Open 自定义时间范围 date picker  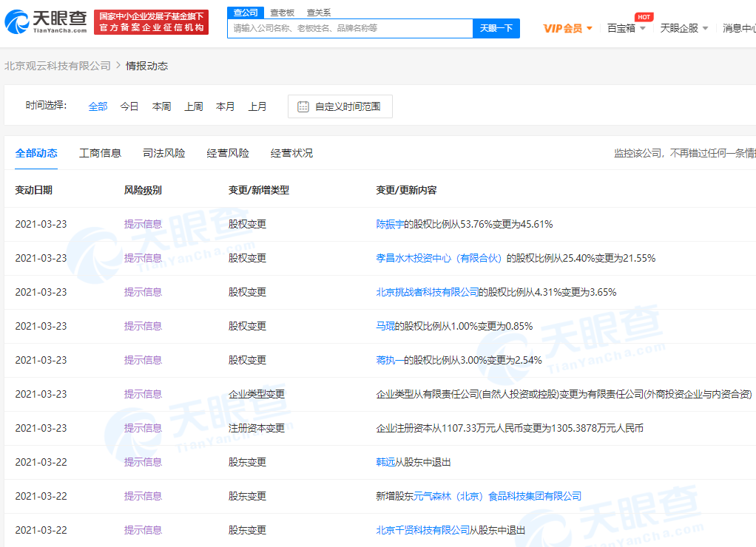click(340, 106)
